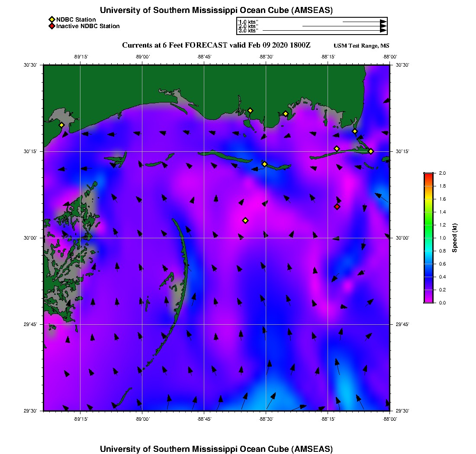
Task: Click the westernmost yellow NDBC station marker
Action: coord(61,125)
